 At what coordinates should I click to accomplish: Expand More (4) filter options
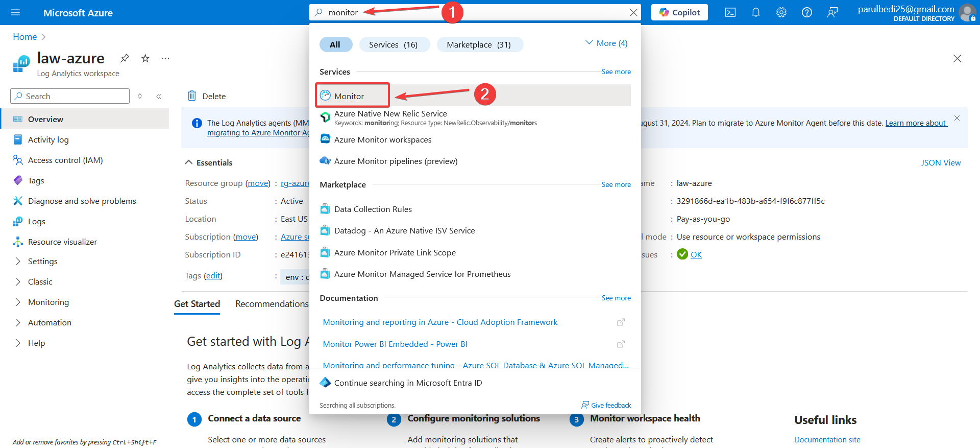(x=606, y=43)
